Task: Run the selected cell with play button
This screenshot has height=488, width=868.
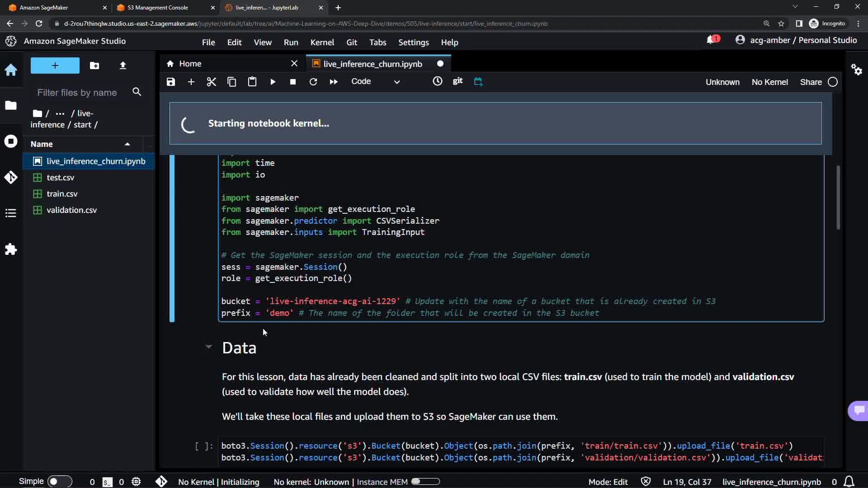Action: pos(273,82)
